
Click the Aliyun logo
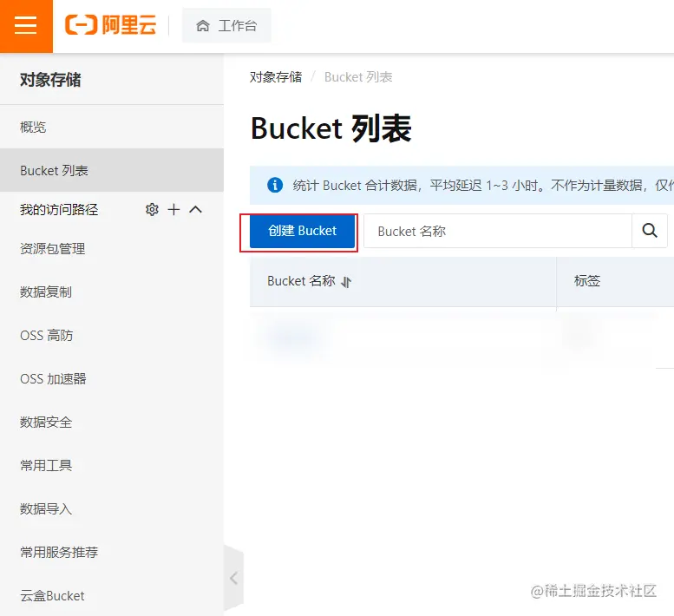click(110, 25)
